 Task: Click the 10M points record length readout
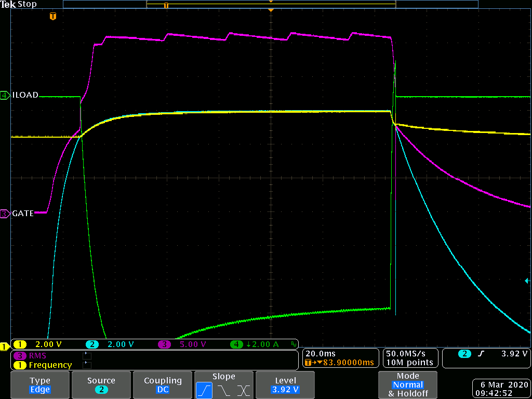point(410,362)
